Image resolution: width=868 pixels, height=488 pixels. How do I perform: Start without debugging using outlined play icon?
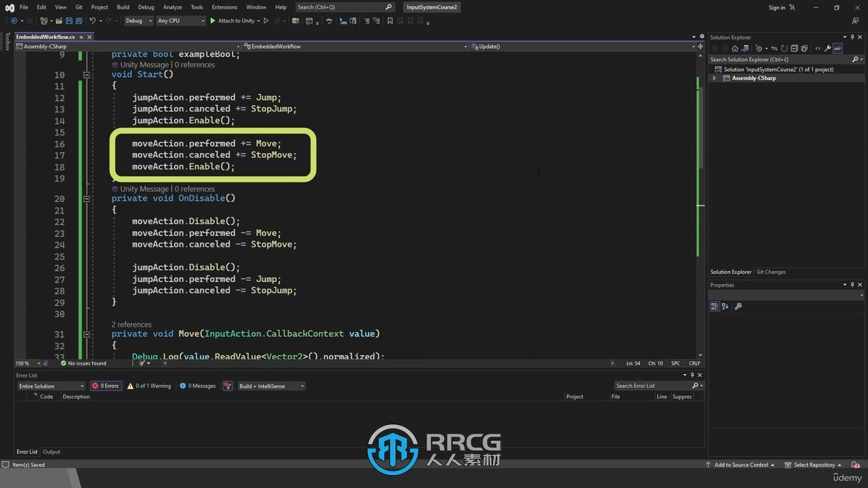266,21
